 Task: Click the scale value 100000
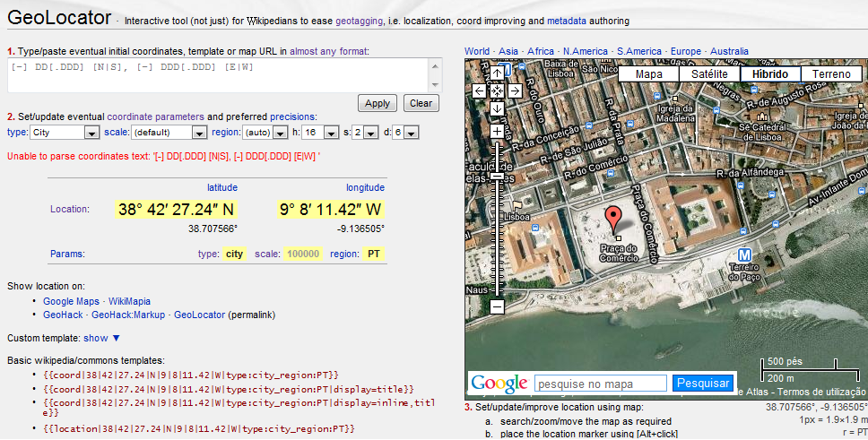(x=303, y=254)
